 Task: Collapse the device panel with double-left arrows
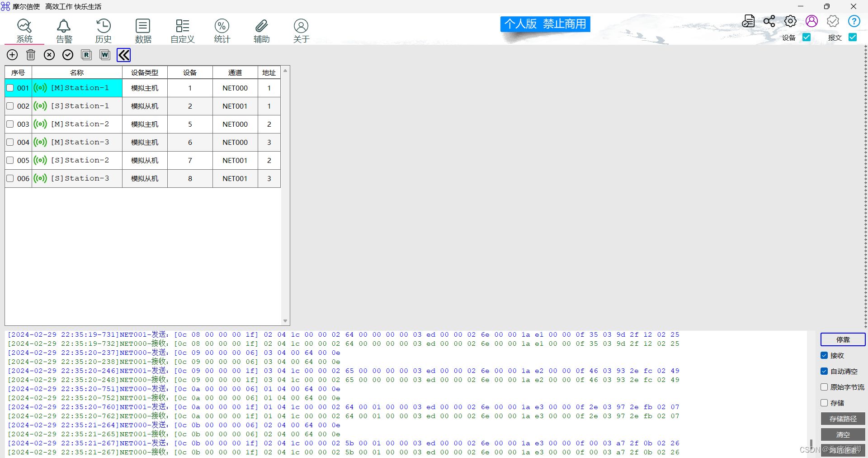(x=123, y=55)
